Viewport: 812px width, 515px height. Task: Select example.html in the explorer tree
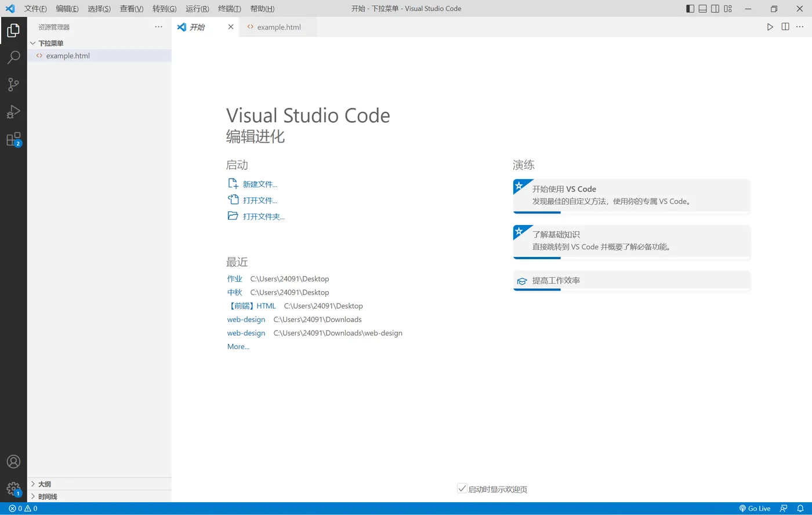99,56
